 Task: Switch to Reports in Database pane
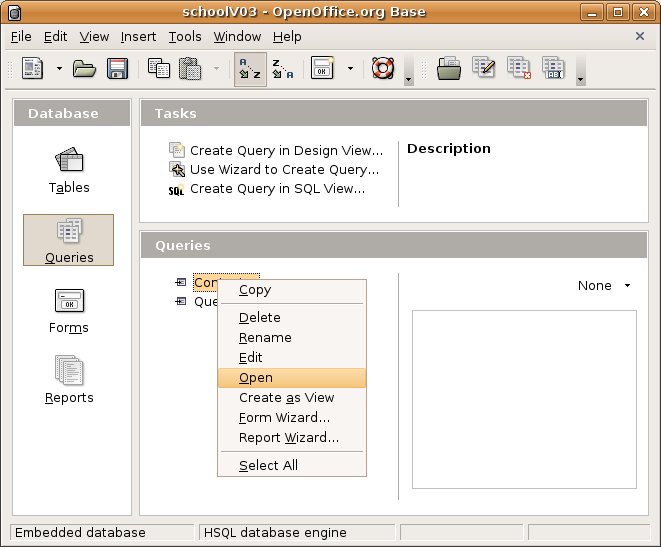[x=69, y=381]
